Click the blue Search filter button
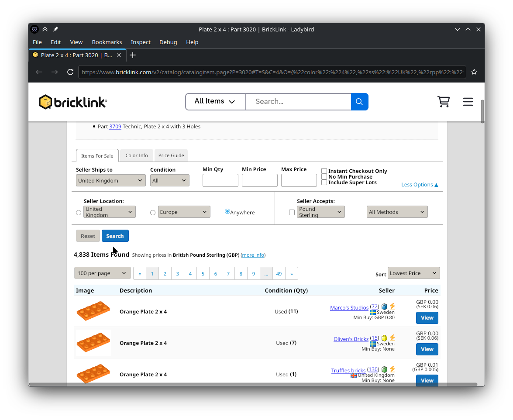 115,236
